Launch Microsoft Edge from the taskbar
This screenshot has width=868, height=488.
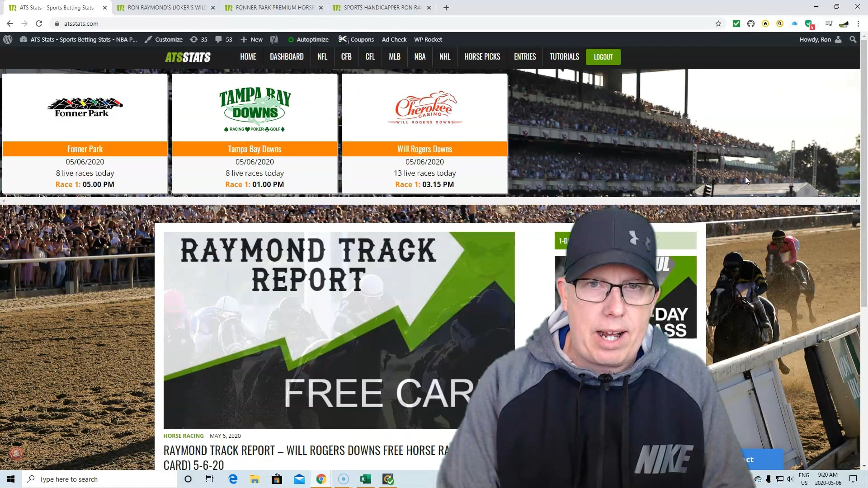233,479
